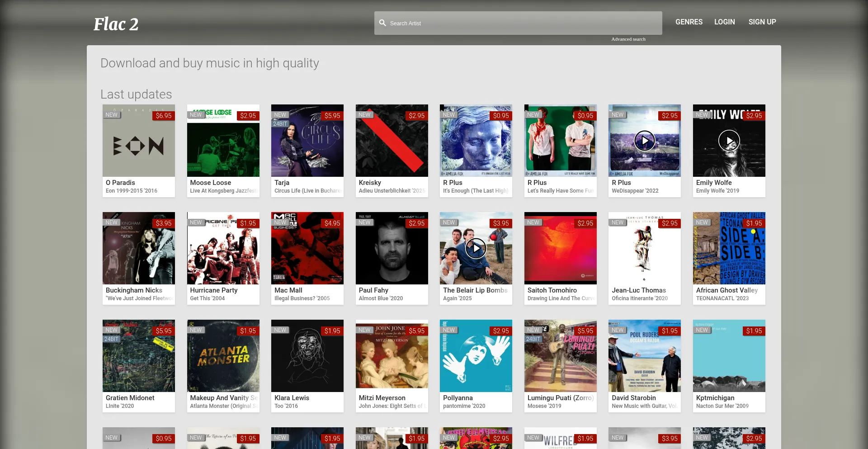Screen dimensions: 868x449
Task: Play the R Plus WeDisappear album preview
Action: click(x=644, y=141)
